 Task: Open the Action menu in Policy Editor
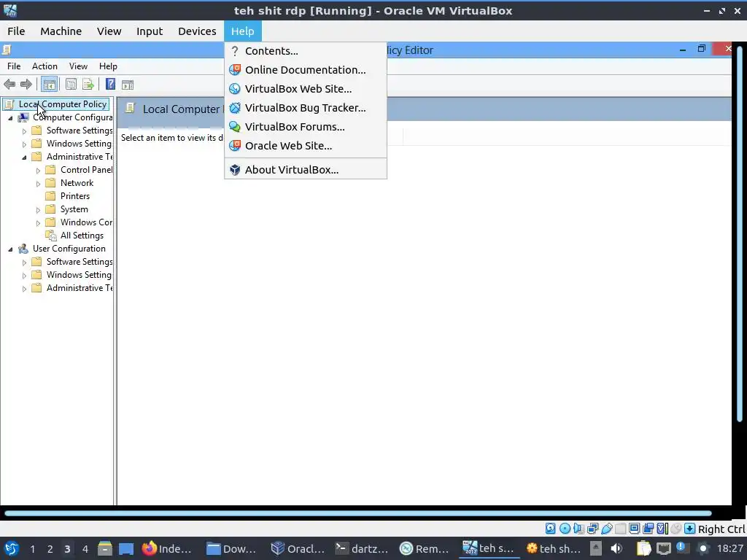point(44,66)
